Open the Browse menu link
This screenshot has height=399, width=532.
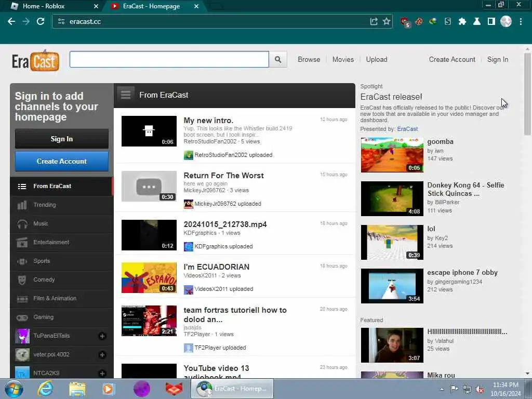309,59
